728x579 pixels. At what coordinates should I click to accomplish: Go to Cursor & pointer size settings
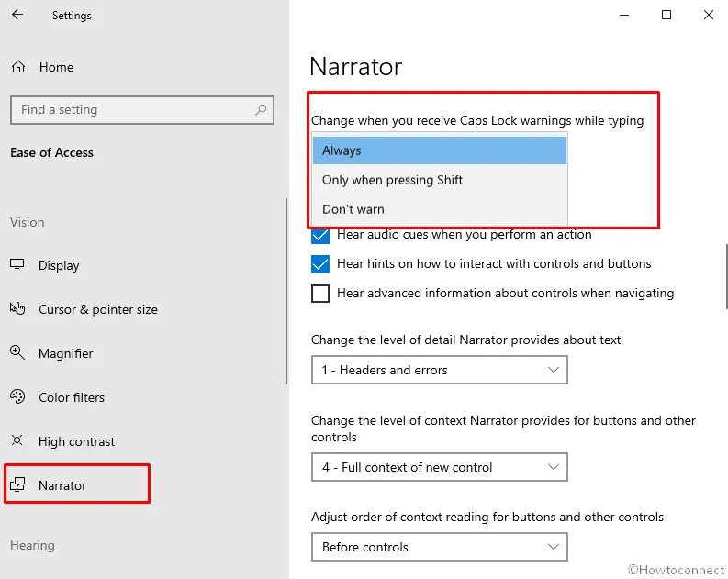tap(98, 309)
